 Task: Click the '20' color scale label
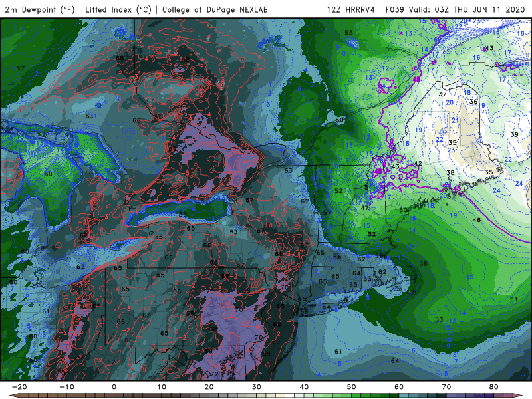209,387
